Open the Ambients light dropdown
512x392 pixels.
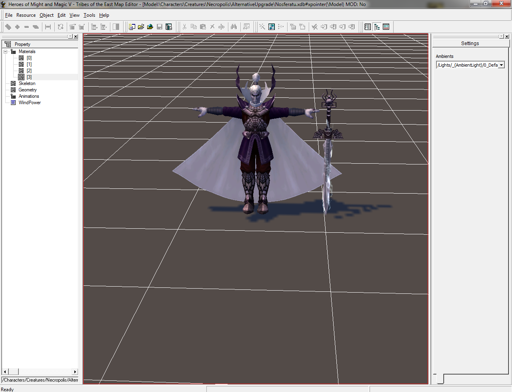(x=501, y=65)
